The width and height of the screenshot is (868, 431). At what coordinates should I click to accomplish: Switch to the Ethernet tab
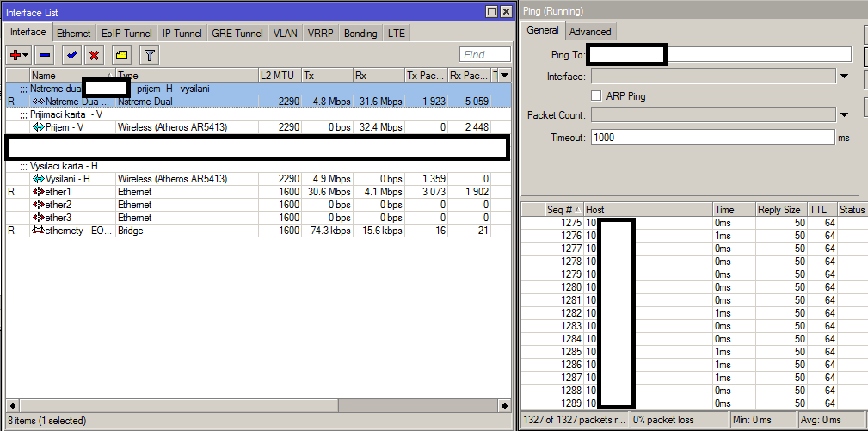(74, 34)
